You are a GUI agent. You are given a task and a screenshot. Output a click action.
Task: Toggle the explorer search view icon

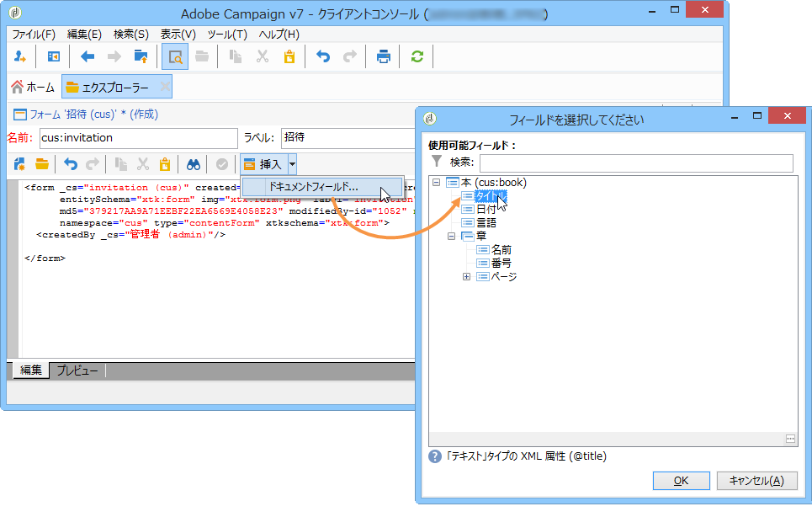[175, 56]
